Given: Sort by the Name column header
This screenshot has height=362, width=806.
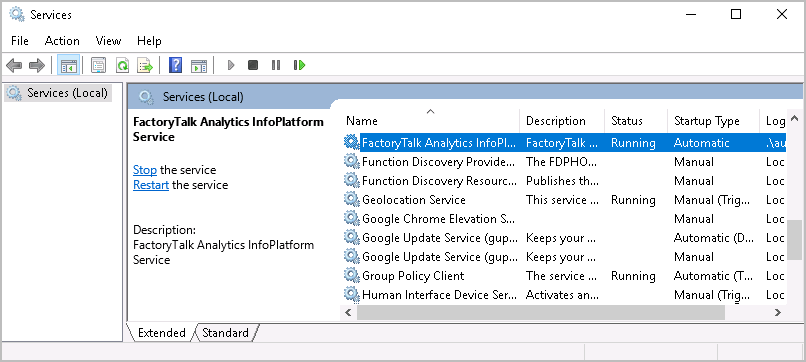Looking at the screenshot, I should point(431,121).
